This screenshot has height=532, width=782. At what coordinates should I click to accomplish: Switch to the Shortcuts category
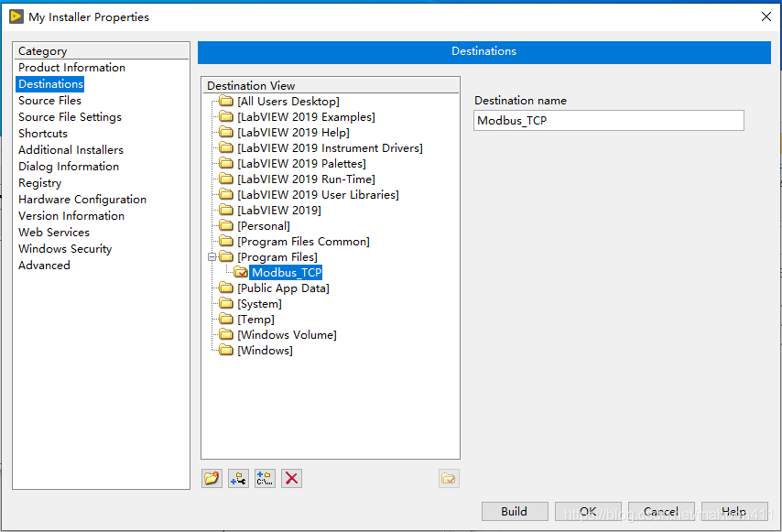point(43,134)
